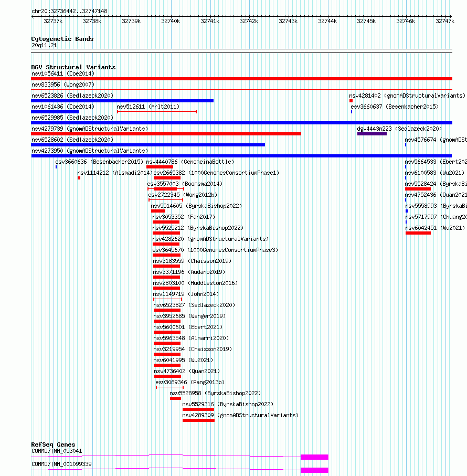
Task: Open esv3660637 (Besenbacher2015) label
Action: pos(395,107)
